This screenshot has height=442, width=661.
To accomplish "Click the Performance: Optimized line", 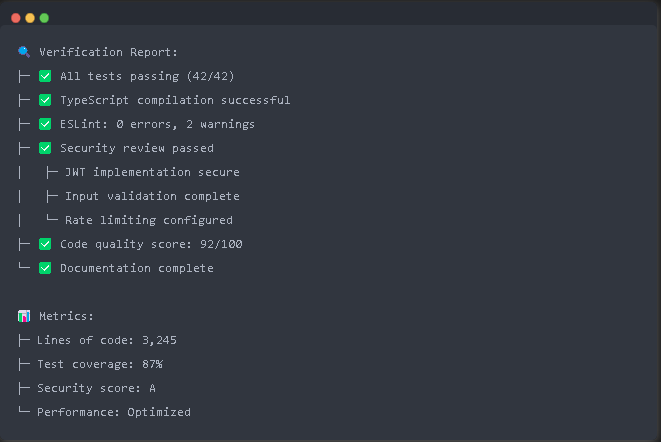I will tap(114, 412).
